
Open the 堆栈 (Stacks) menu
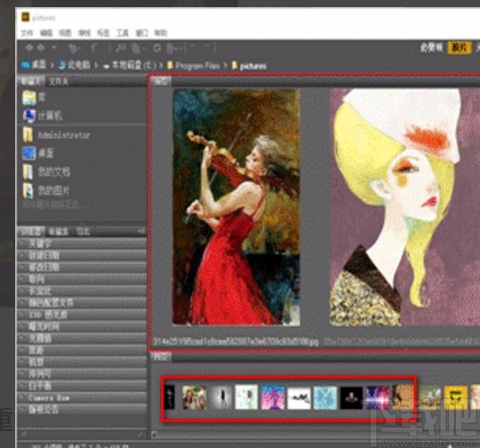[x=84, y=33]
